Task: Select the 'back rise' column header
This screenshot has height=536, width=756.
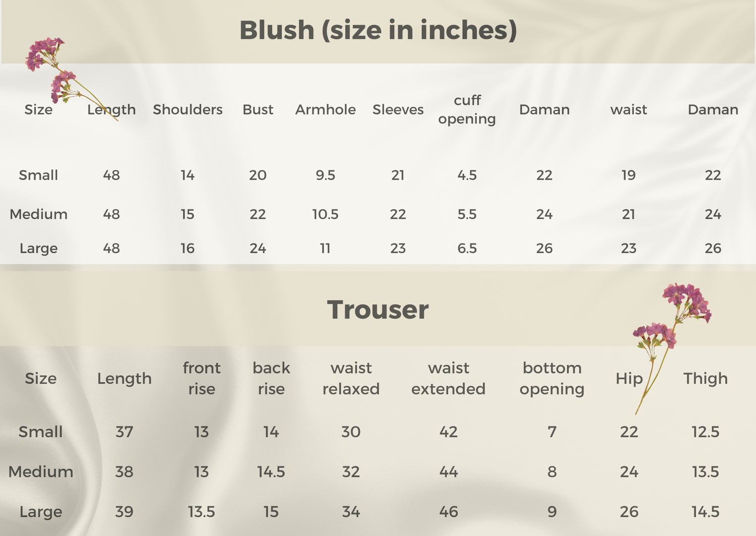Action: (271, 378)
